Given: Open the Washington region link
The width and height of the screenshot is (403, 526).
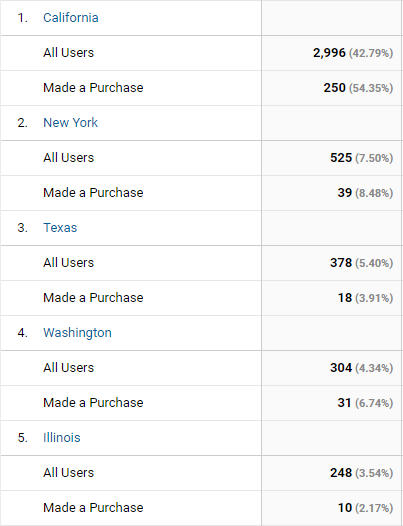Looking at the screenshot, I should [x=78, y=333].
